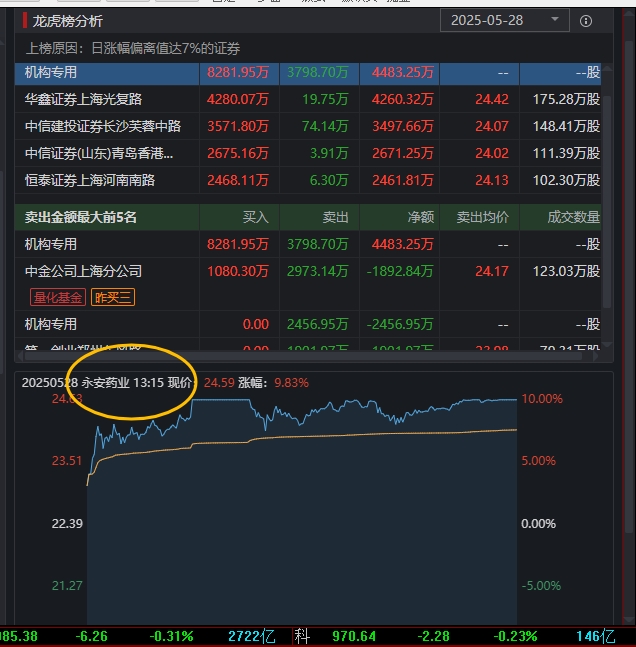Screen dimensions: 636x647
Task: Click the 4280.07万 buy amount cell
Action: coord(238,99)
